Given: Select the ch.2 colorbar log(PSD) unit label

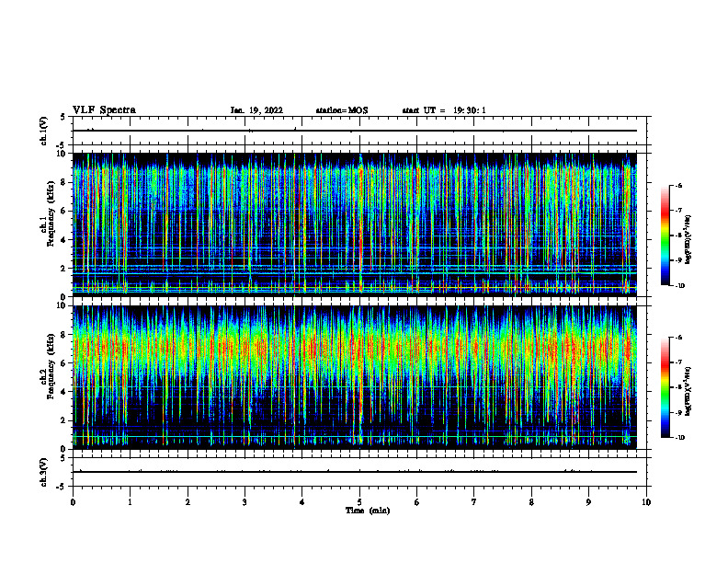Looking at the screenshot, I should pyautogui.click(x=688, y=391).
